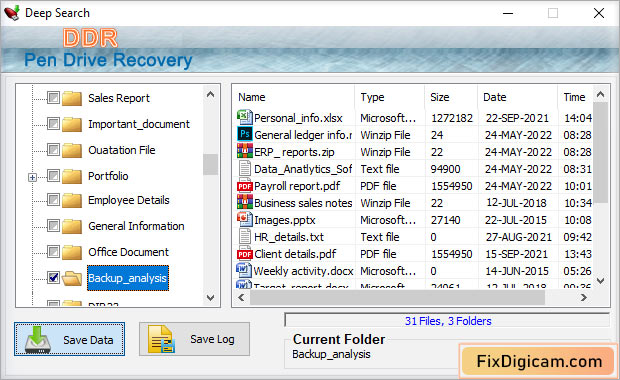The width and height of the screenshot is (620, 380).
Task: Click the Office Document folder icon
Action: (x=72, y=252)
